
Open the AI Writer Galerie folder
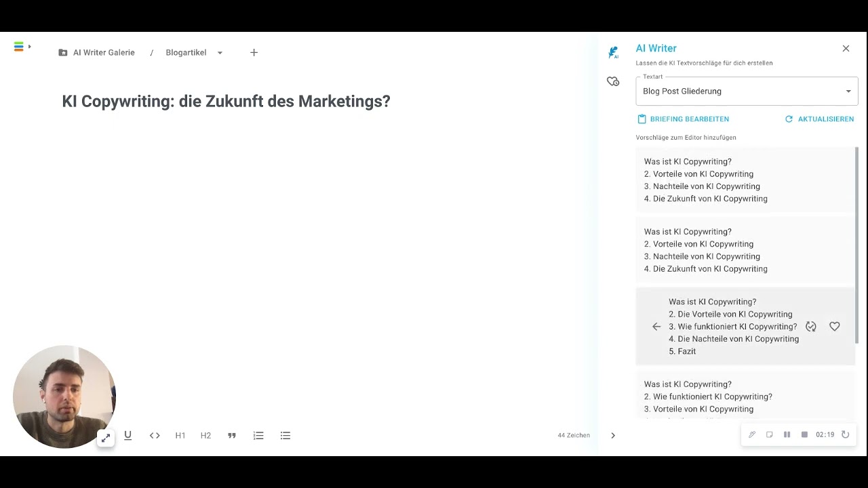[x=96, y=52]
